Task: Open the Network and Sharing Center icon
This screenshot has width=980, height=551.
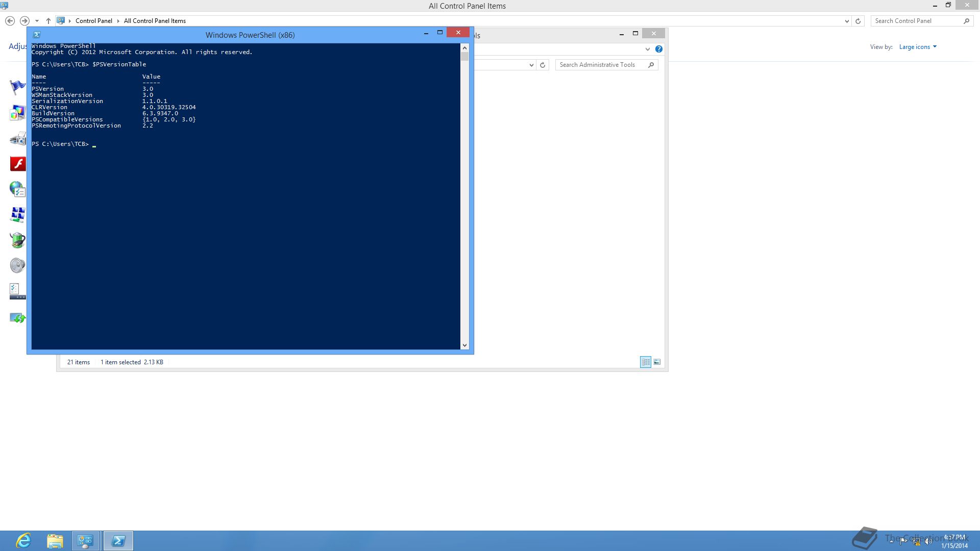Action: click(17, 215)
